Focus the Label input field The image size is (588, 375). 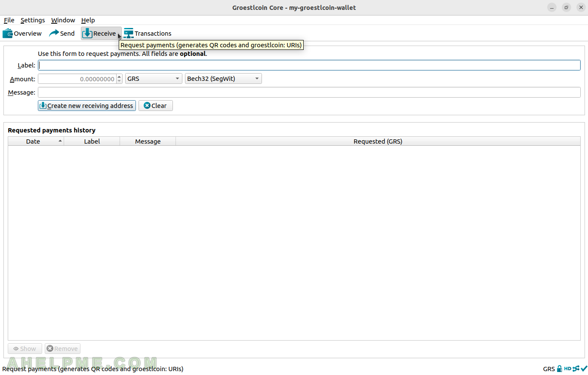click(309, 65)
